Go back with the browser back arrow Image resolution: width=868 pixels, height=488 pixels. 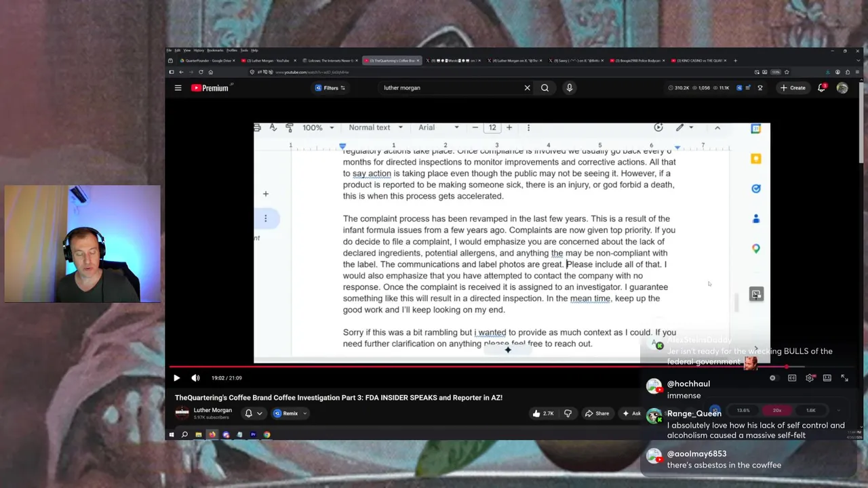[181, 72]
